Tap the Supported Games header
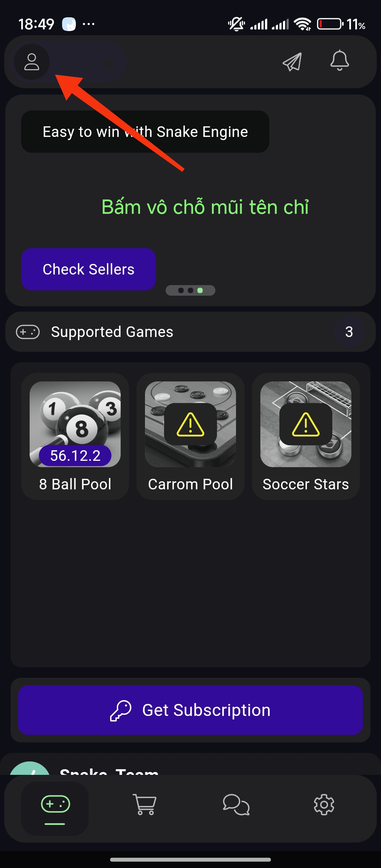Image resolution: width=381 pixels, height=868 pixels. point(112,332)
